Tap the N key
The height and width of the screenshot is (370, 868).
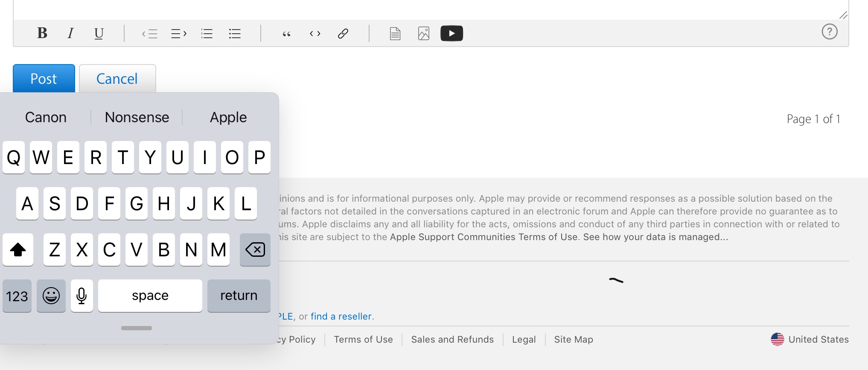click(191, 250)
